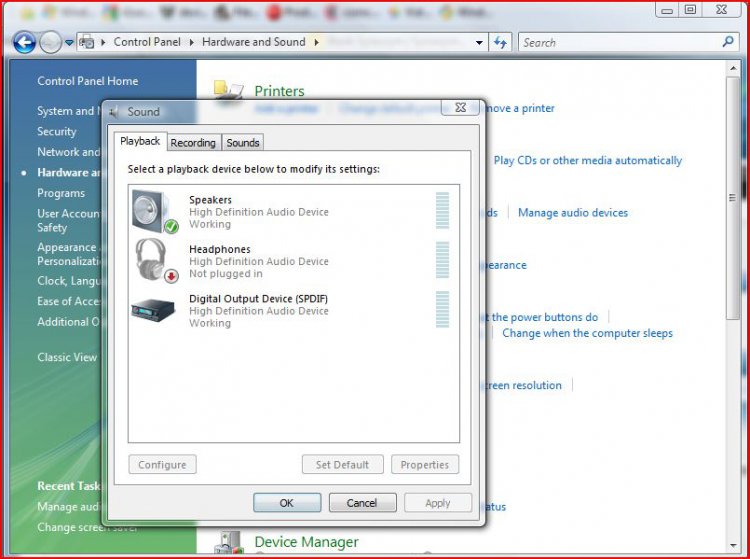Switch to the Recording tab

(x=193, y=142)
